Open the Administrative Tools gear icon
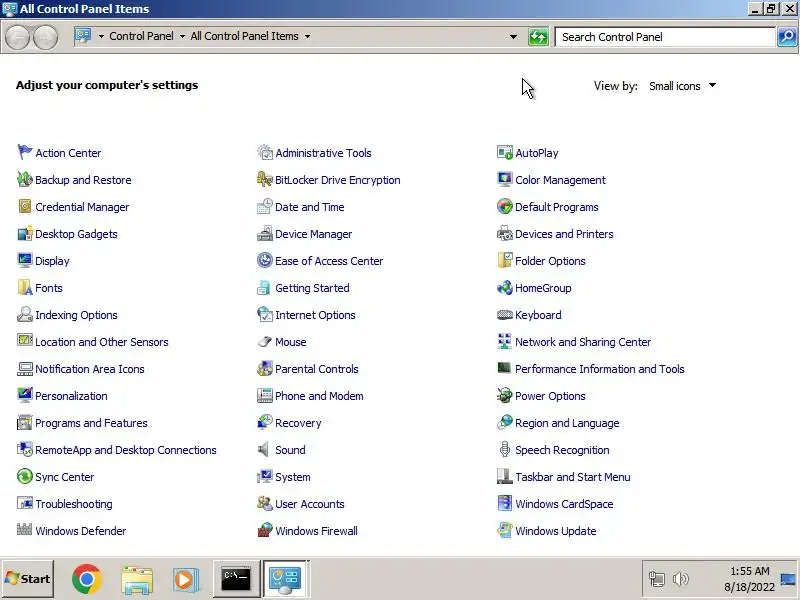This screenshot has width=800, height=600. click(x=265, y=152)
